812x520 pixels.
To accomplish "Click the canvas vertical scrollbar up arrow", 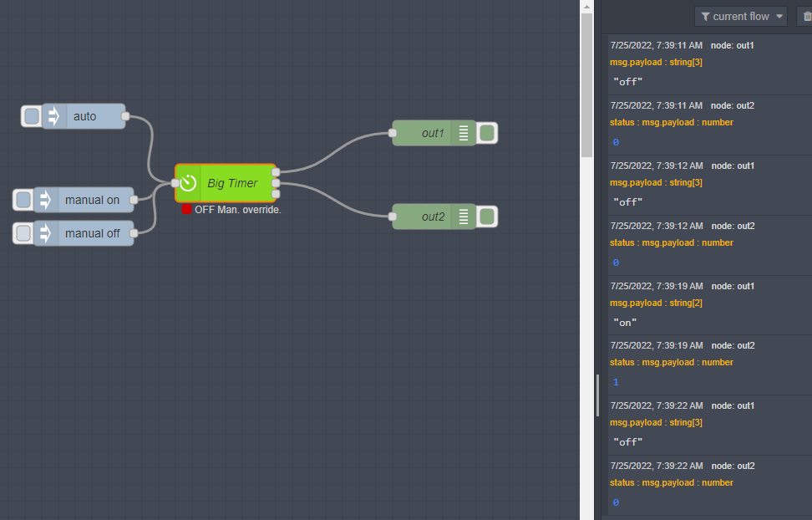I will (x=586, y=7).
